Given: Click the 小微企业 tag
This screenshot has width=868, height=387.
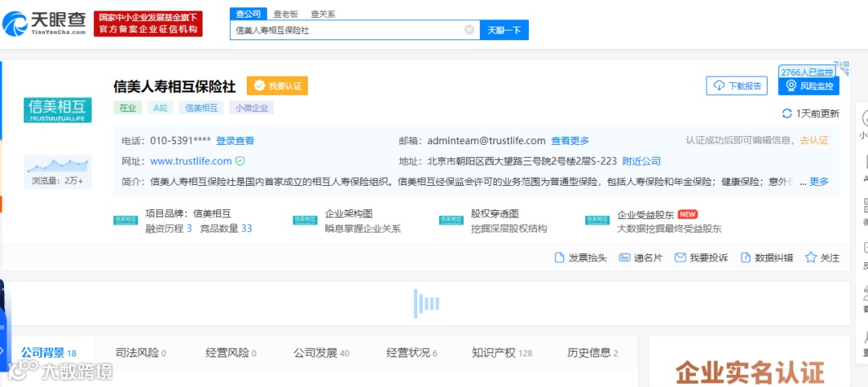Looking at the screenshot, I should pyautogui.click(x=252, y=108).
